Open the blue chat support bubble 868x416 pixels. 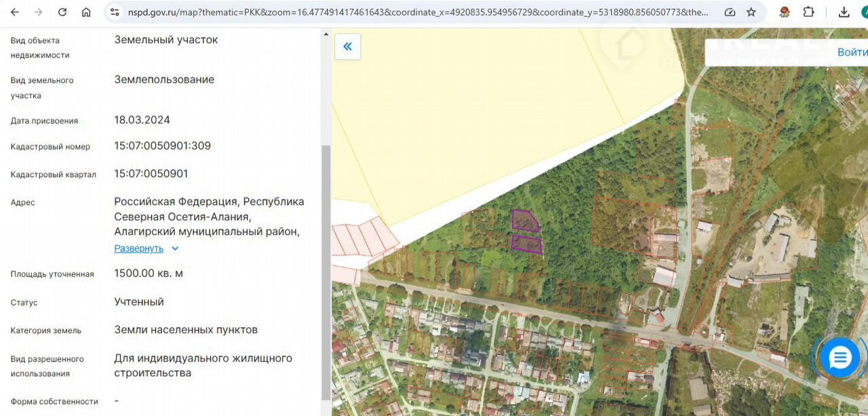840,358
